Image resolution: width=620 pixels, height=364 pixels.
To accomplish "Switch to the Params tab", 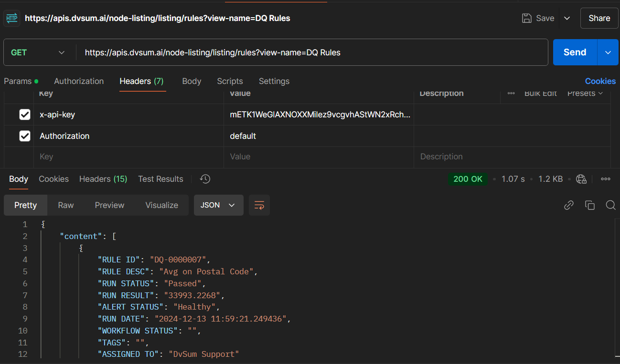I will coord(21,81).
